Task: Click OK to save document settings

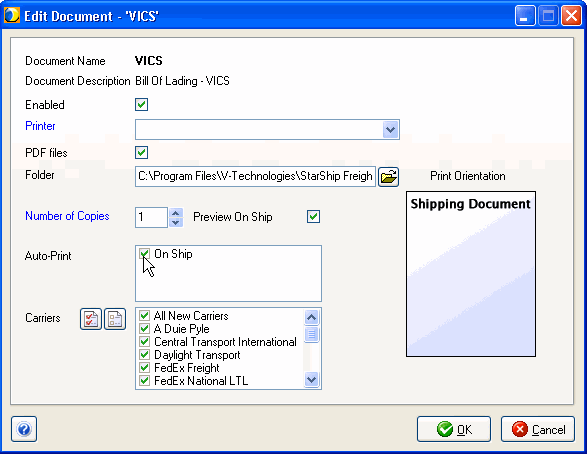Action: point(454,429)
